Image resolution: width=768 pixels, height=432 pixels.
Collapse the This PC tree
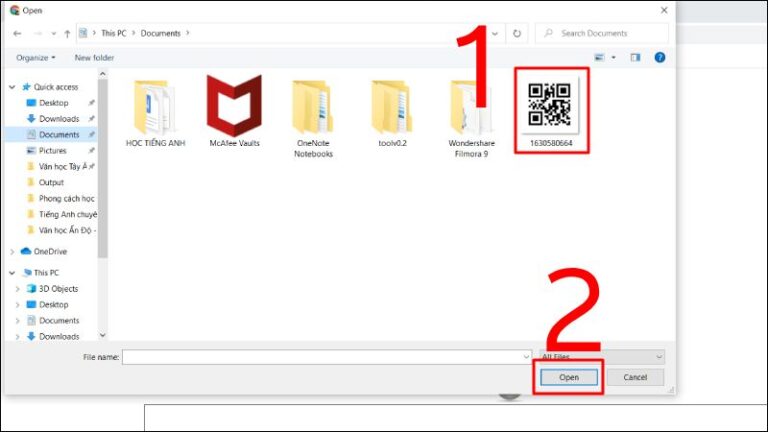(x=12, y=273)
